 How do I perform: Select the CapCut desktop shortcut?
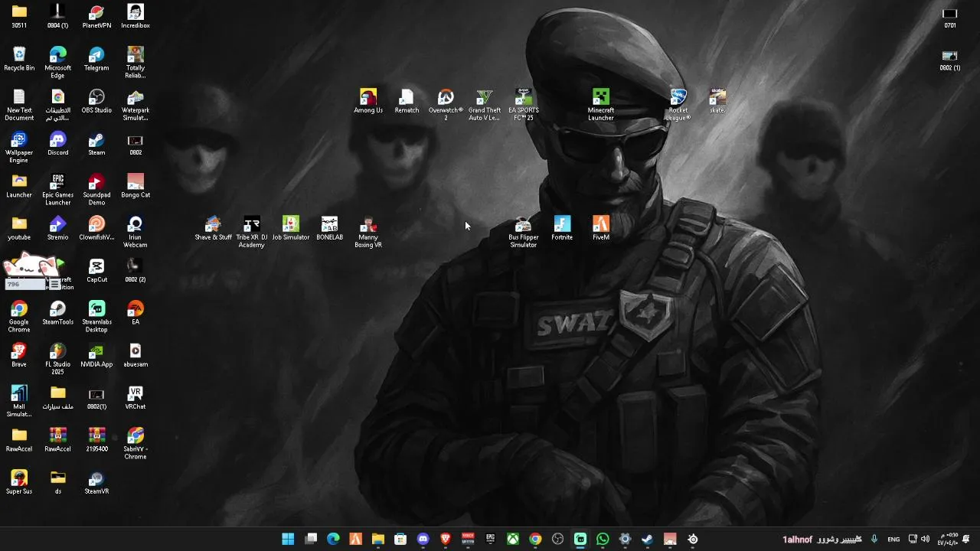[96, 271]
